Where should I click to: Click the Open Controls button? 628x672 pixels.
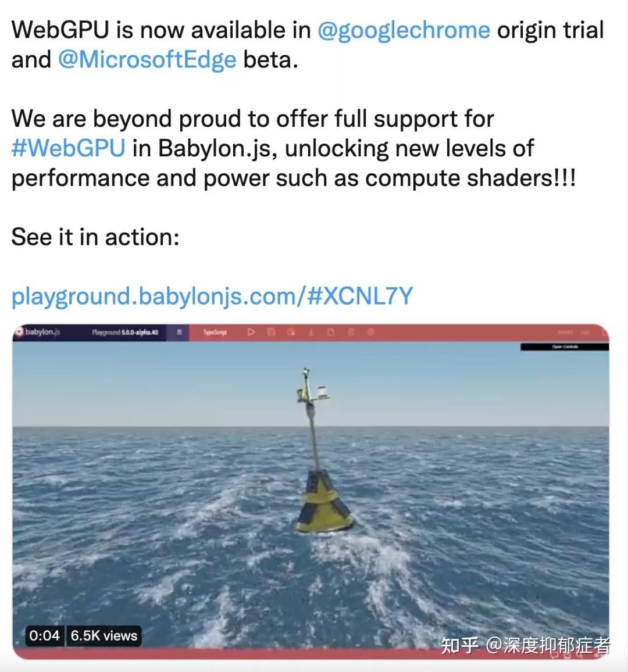(x=565, y=346)
